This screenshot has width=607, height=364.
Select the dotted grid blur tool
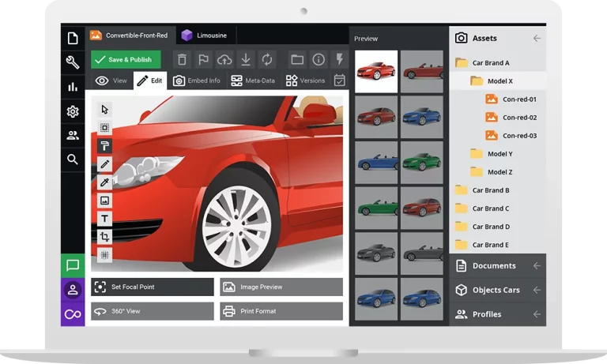tap(104, 255)
